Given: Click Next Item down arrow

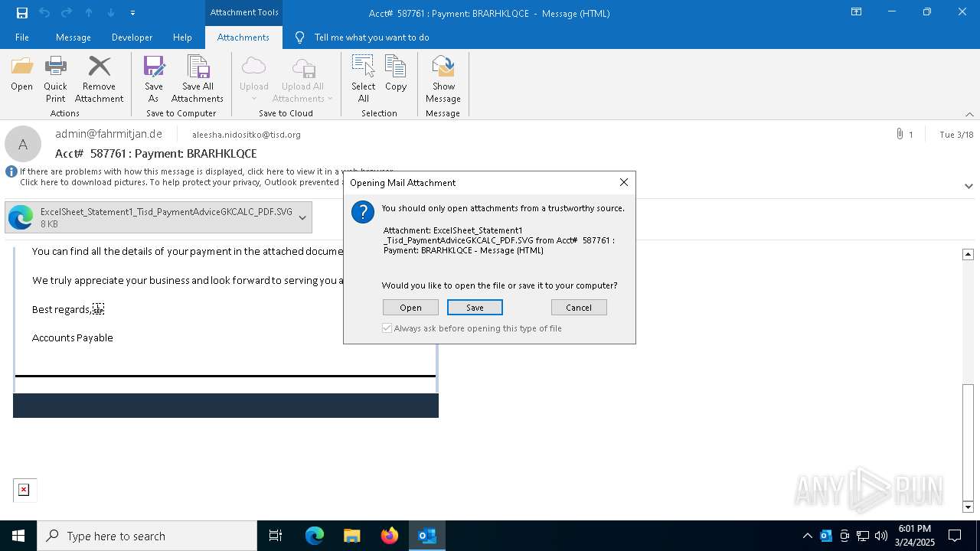Looking at the screenshot, I should pos(111,12).
